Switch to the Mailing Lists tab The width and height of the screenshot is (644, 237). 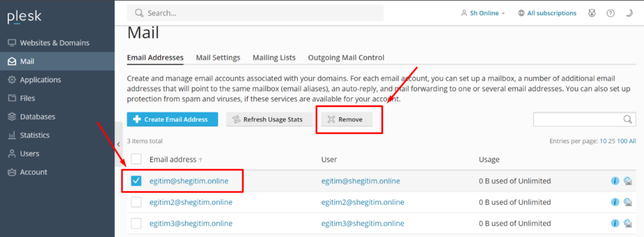(x=274, y=57)
